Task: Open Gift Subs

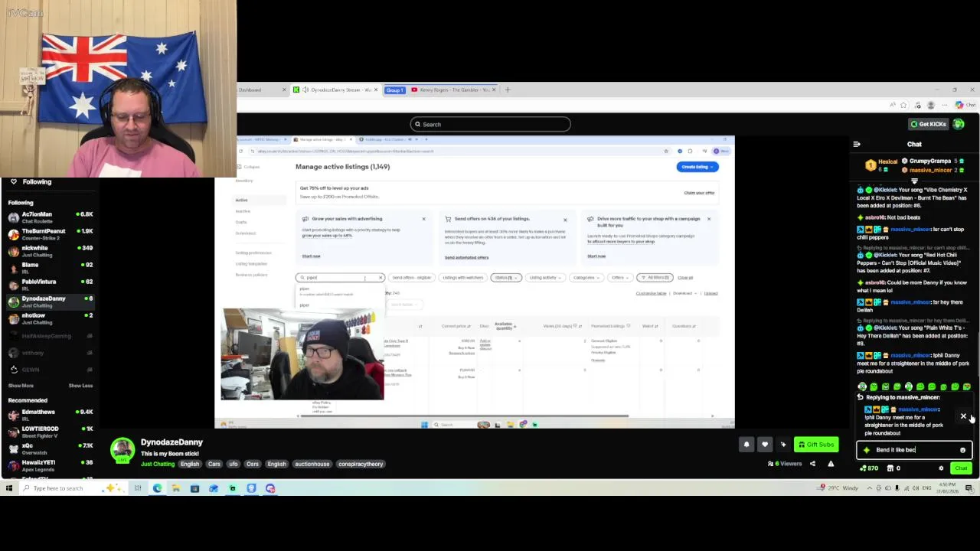Action: pos(815,444)
